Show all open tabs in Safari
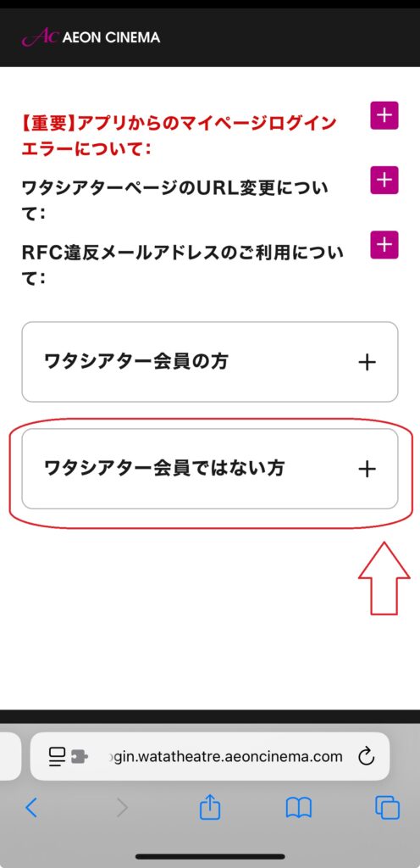Image resolution: width=420 pixels, height=868 pixels. coord(387,808)
